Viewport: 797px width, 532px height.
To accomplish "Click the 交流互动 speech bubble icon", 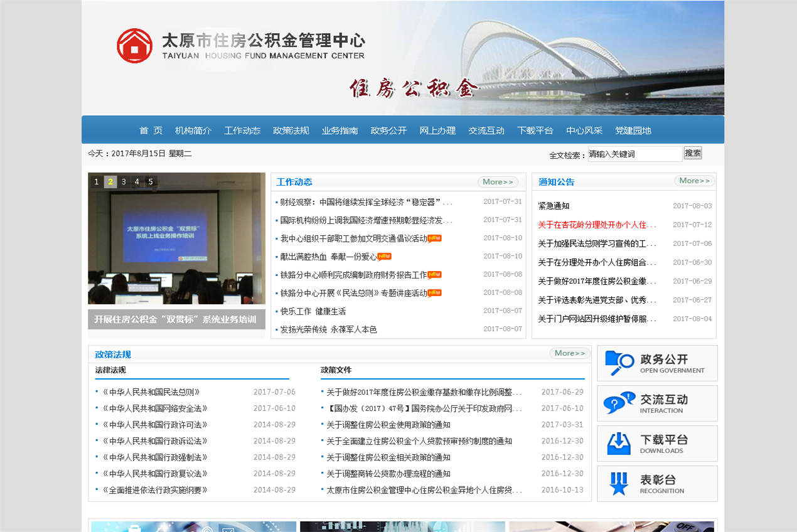I will pyautogui.click(x=619, y=403).
